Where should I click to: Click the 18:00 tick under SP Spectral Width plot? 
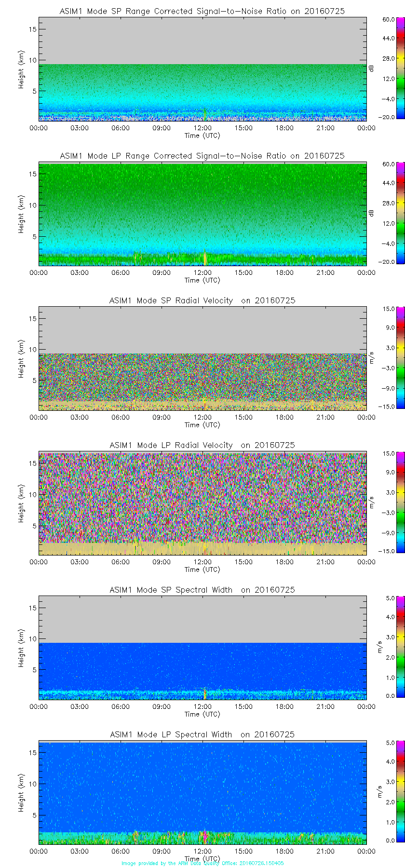pyautogui.click(x=284, y=706)
